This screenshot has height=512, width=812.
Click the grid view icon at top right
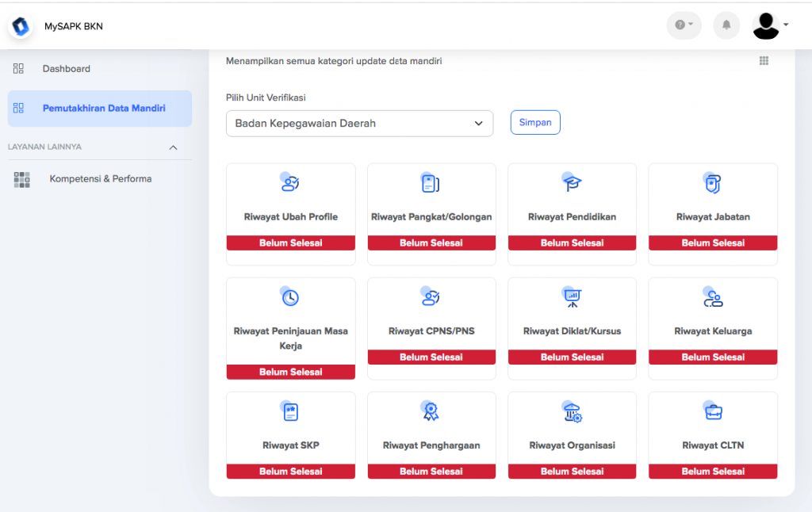(x=764, y=60)
